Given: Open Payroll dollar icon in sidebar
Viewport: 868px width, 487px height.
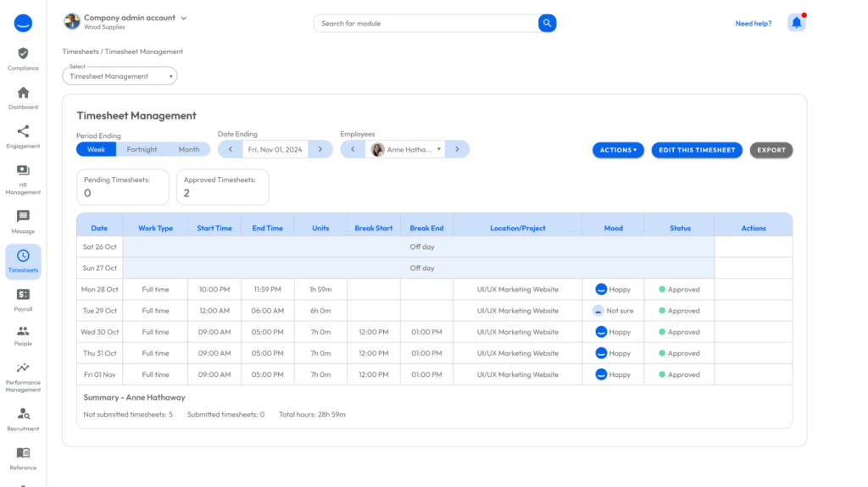Looking at the screenshot, I should click(23, 295).
